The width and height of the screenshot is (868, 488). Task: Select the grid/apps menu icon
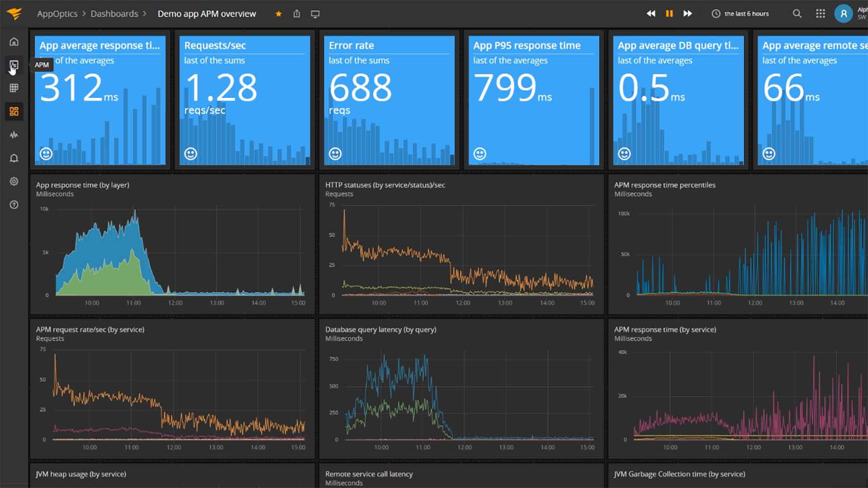[821, 13]
